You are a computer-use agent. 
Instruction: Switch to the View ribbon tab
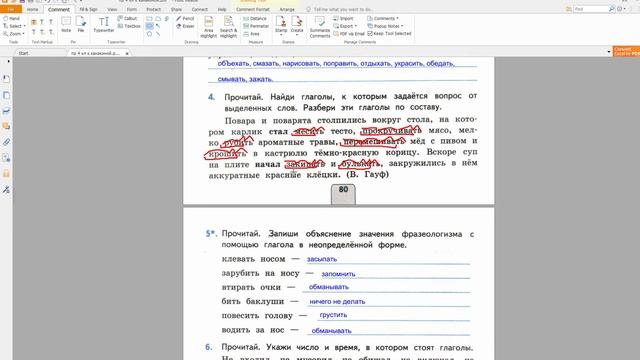[x=112, y=9]
